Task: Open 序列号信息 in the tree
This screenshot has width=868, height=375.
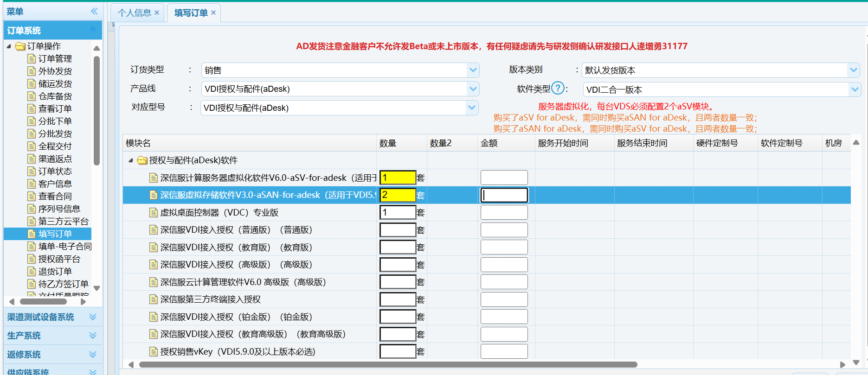Action: pos(59,209)
